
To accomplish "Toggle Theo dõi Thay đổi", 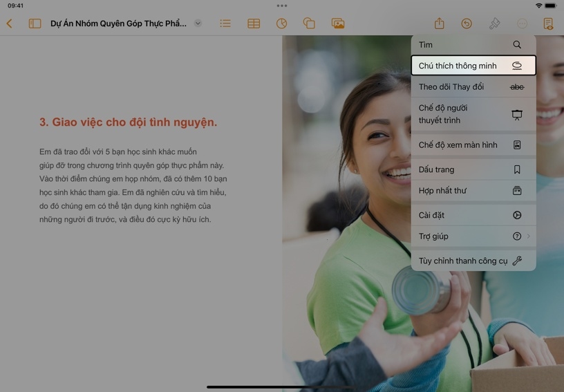I will click(473, 87).
